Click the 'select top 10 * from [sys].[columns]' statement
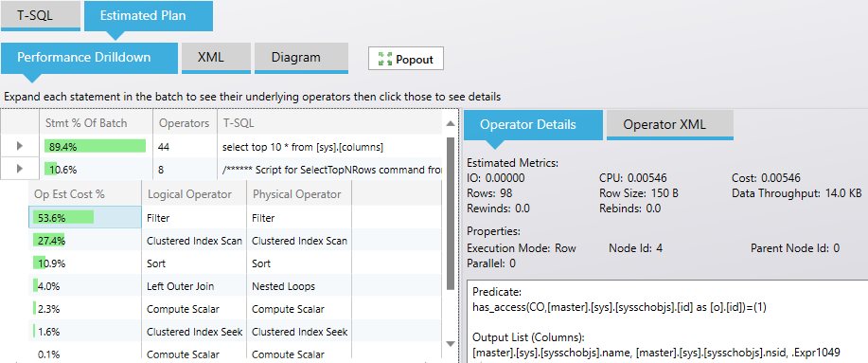 click(x=303, y=147)
